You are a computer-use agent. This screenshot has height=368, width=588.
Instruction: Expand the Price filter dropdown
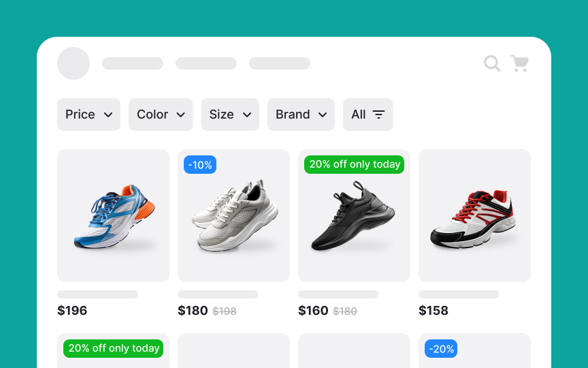click(x=89, y=114)
